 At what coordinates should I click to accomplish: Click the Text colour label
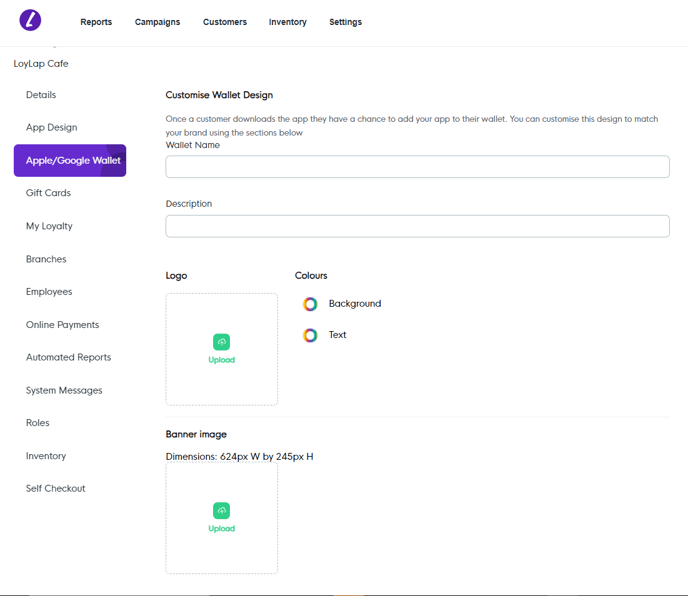(x=337, y=335)
